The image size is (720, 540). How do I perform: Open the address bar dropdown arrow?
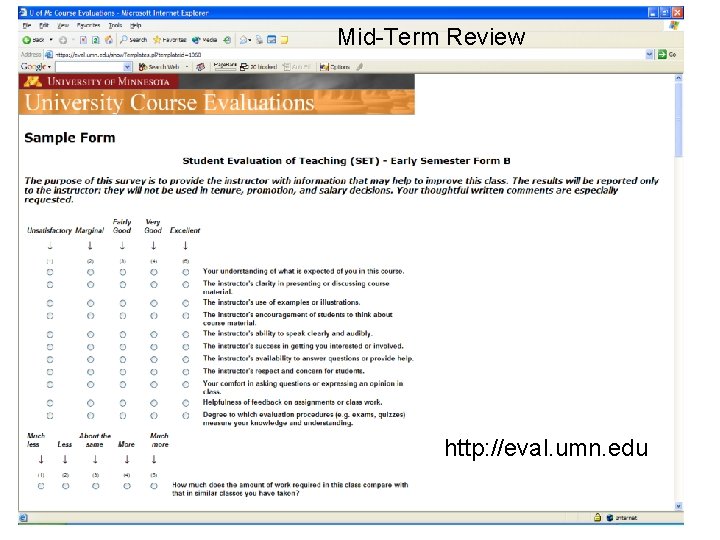click(649, 55)
